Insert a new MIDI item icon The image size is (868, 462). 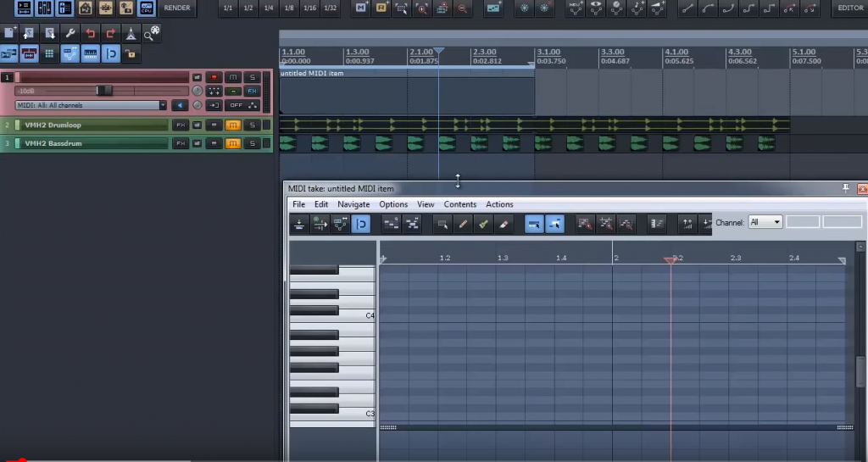[492, 8]
